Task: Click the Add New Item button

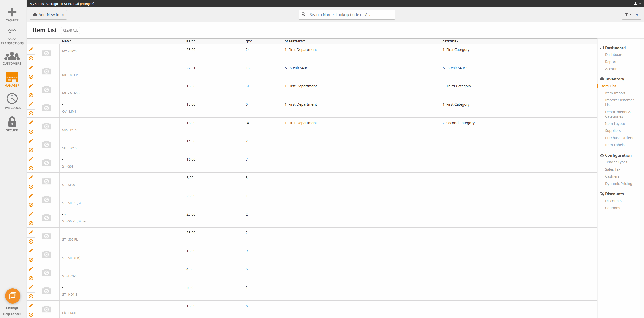Action: pyautogui.click(x=48, y=15)
